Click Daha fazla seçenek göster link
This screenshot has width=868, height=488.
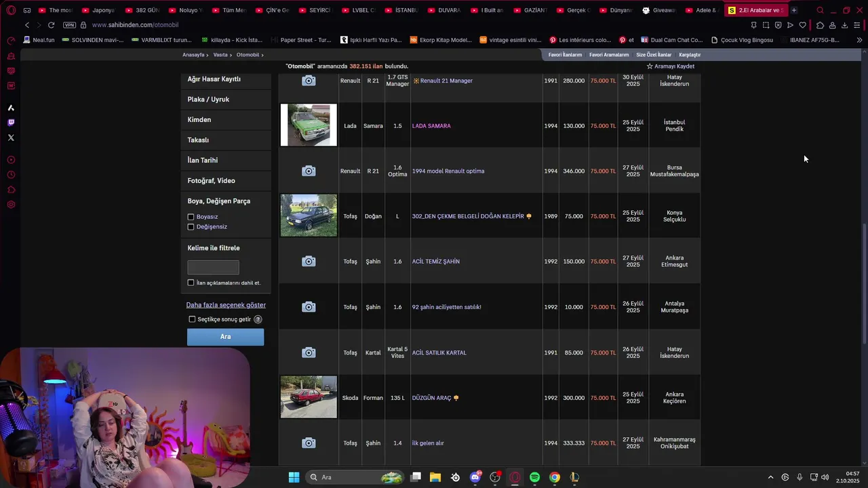tap(226, 305)
